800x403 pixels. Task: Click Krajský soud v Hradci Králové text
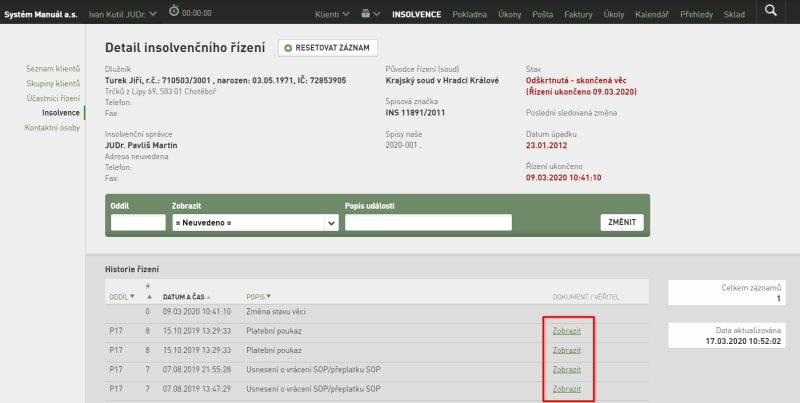442,80
